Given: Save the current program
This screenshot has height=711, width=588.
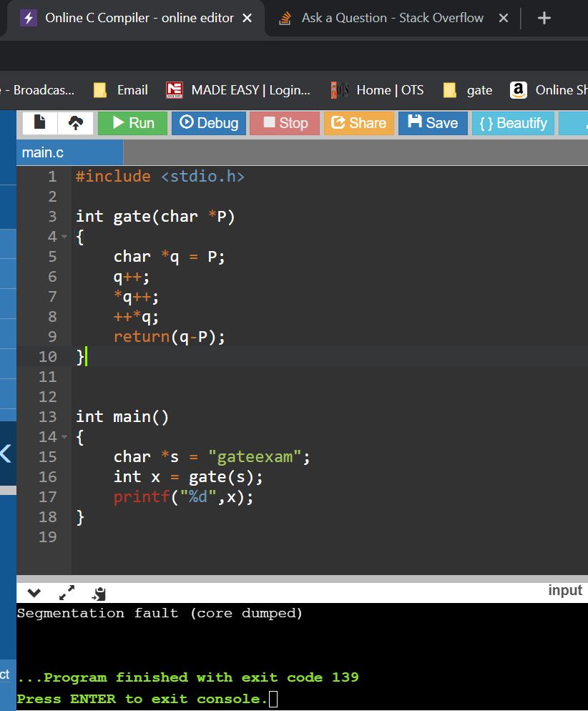Looking at the screenshot, I should pos(432,122).
